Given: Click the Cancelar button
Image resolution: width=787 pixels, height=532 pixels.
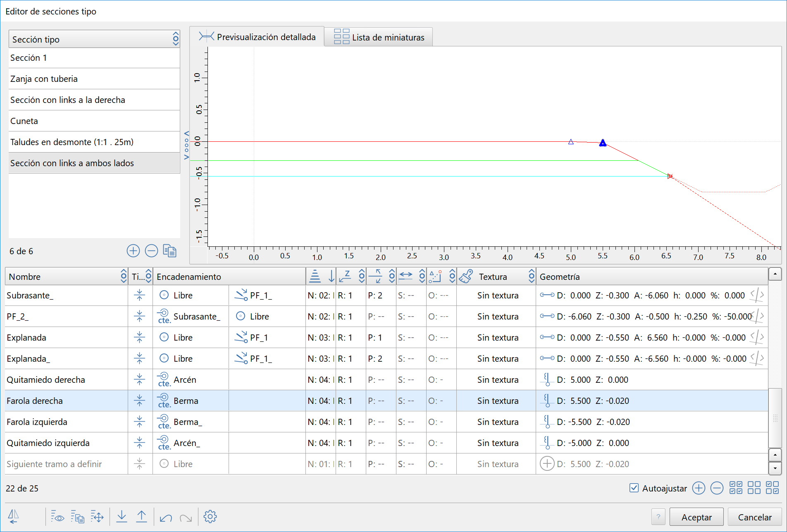Looking at the screenshot, I should click(x=754, y=517).
